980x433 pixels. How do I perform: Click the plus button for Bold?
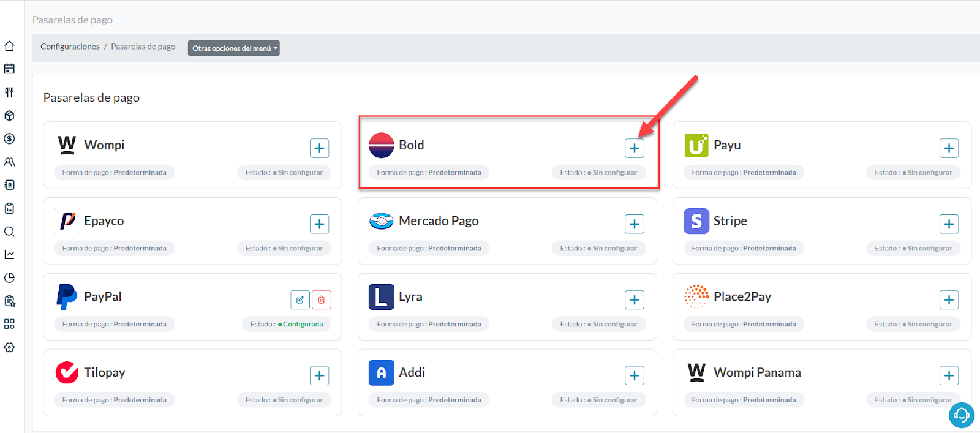point(634,148)
